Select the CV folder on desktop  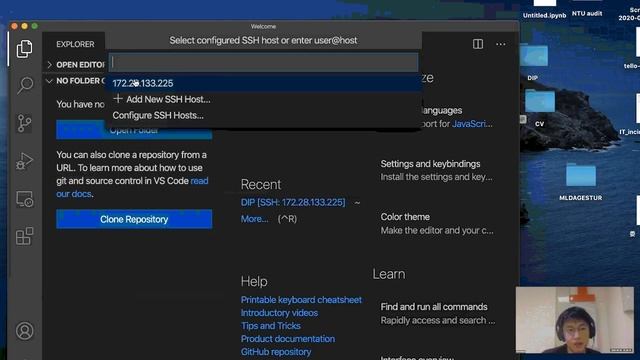[x=540, y=107]
